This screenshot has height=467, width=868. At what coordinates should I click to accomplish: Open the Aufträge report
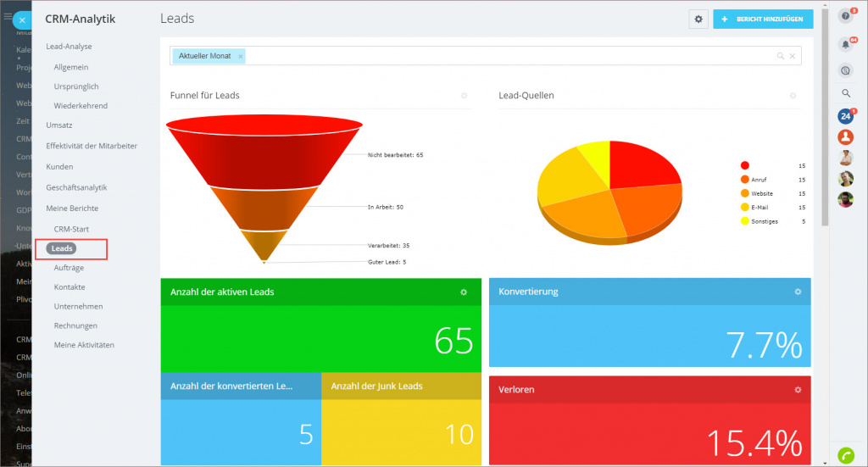tap(69, 268)
